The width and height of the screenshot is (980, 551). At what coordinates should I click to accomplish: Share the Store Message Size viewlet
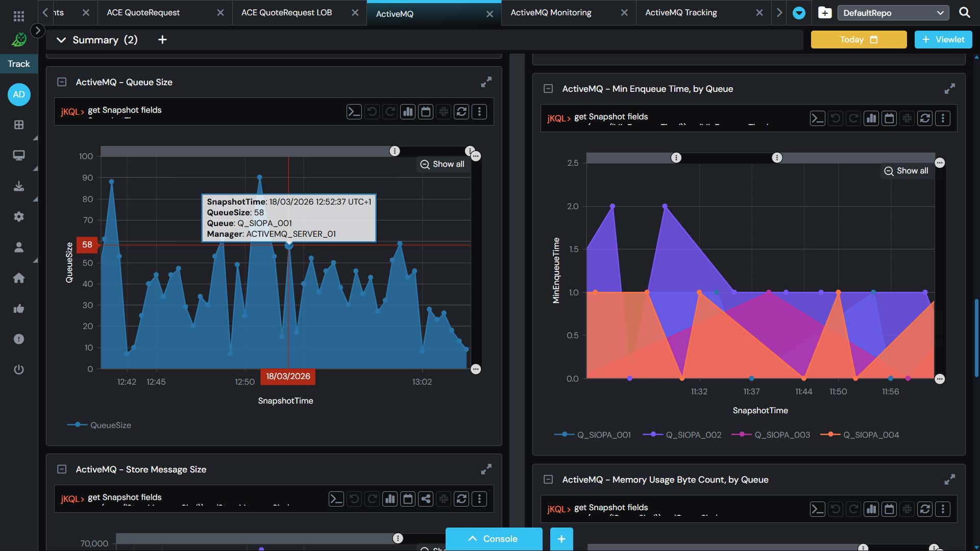click(x=426, y=498)
